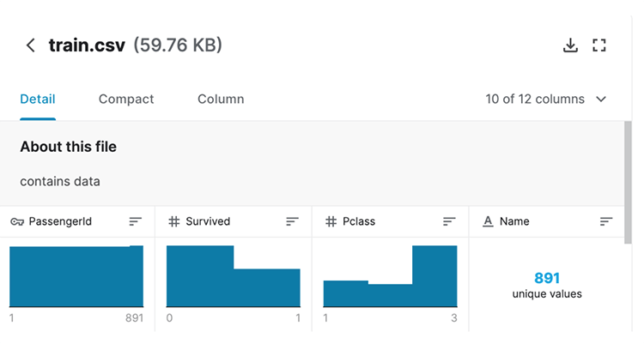Download the train.csv file
Viewport: 644px width, 344px height.
(x=570, y=45)
